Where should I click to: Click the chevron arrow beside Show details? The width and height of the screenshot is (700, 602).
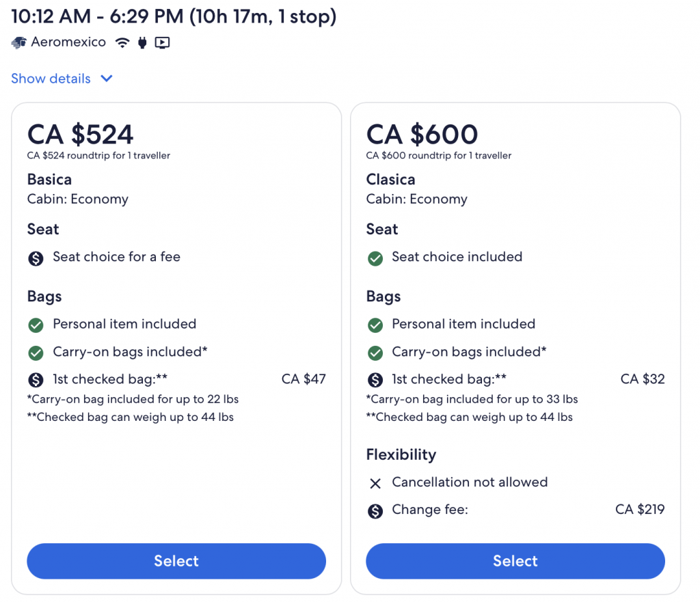point(106,79)
